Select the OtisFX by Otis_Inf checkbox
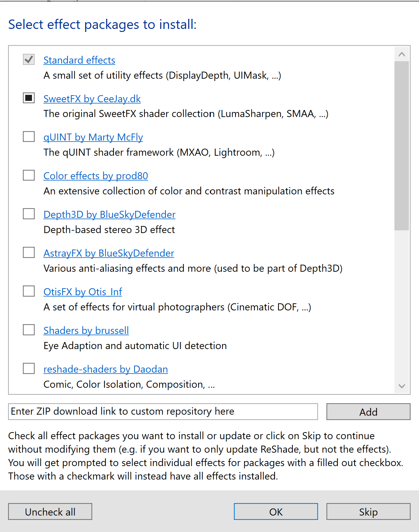The height and width of the screenshot is (532, 419). click(x=29, y=291)
